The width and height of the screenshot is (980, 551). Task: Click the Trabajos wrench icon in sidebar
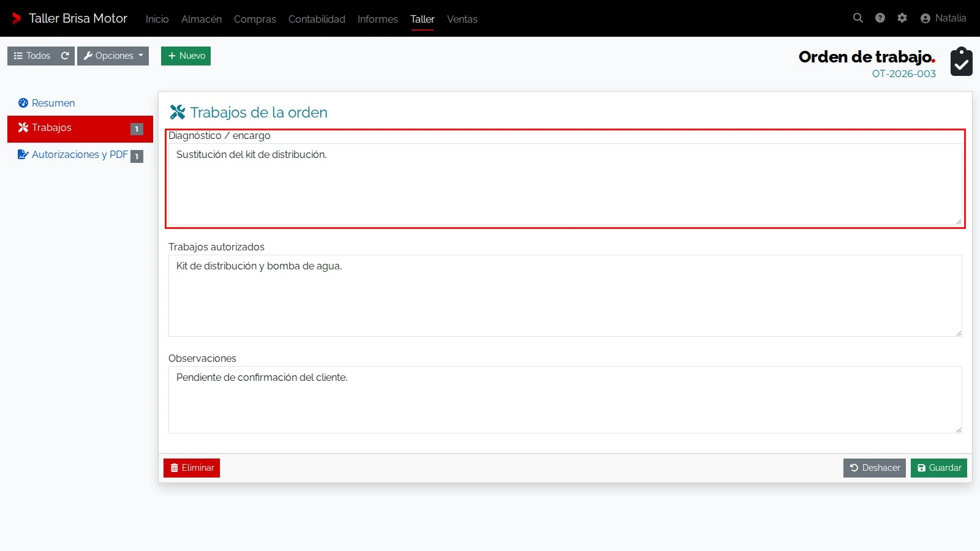point(23,127)
